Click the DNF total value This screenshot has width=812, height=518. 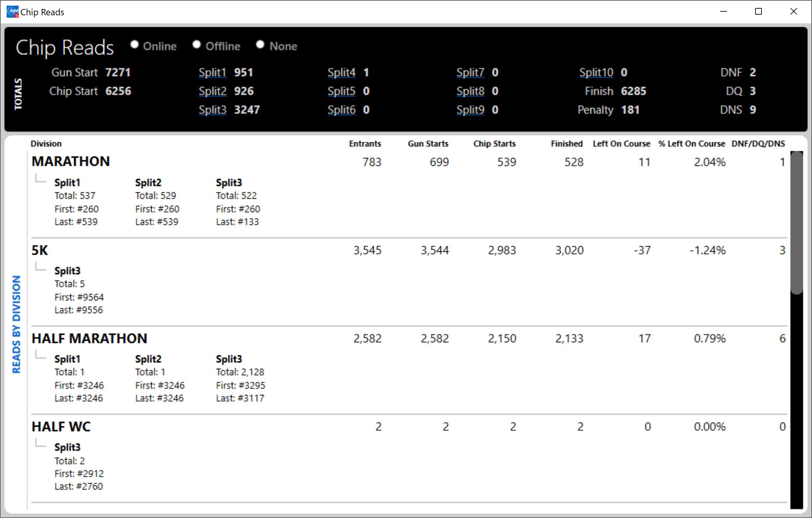[x=753, y=72]
